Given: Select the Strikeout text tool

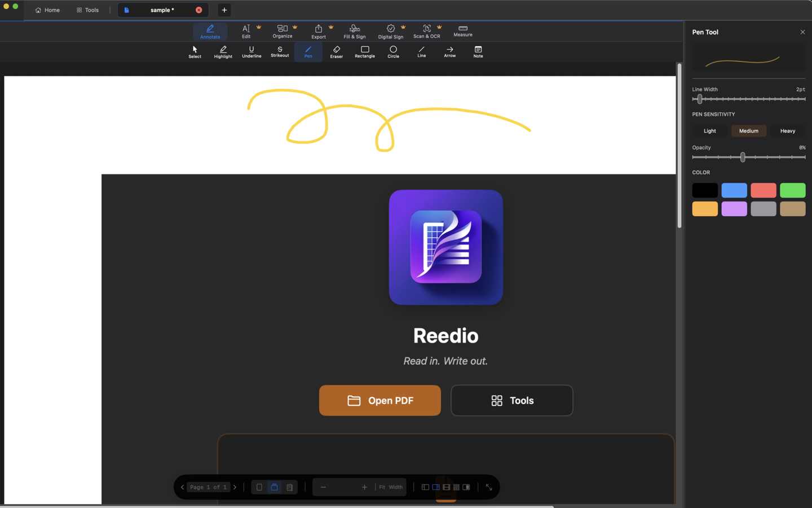Looking at the screenshot, I should pyautogui.click(x=280, y=52).
